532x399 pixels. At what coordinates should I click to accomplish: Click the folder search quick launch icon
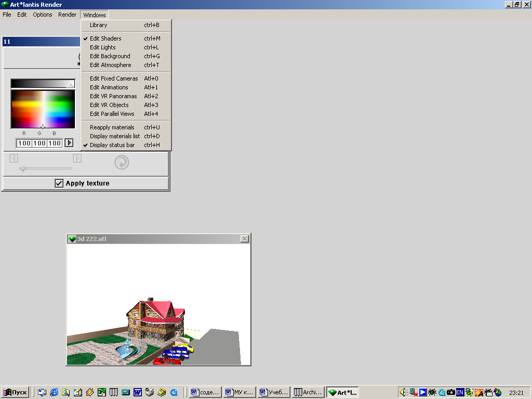[66, 392]
